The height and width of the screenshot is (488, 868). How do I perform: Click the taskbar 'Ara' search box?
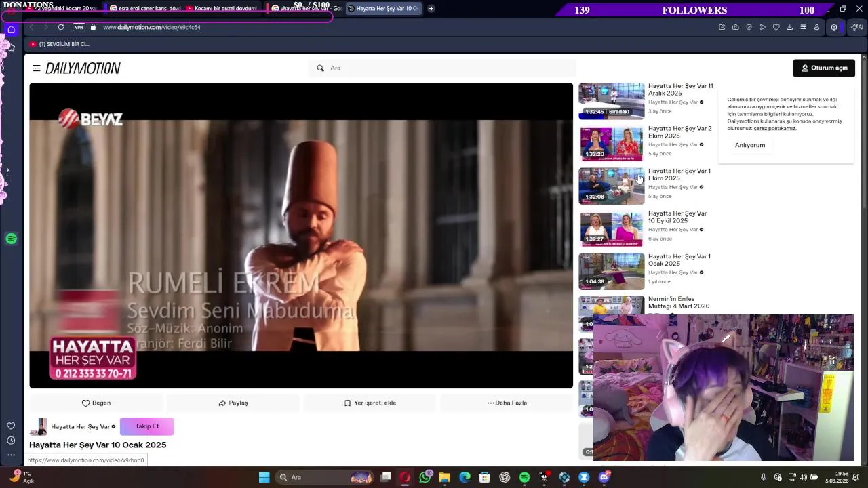tap(325, 477)
